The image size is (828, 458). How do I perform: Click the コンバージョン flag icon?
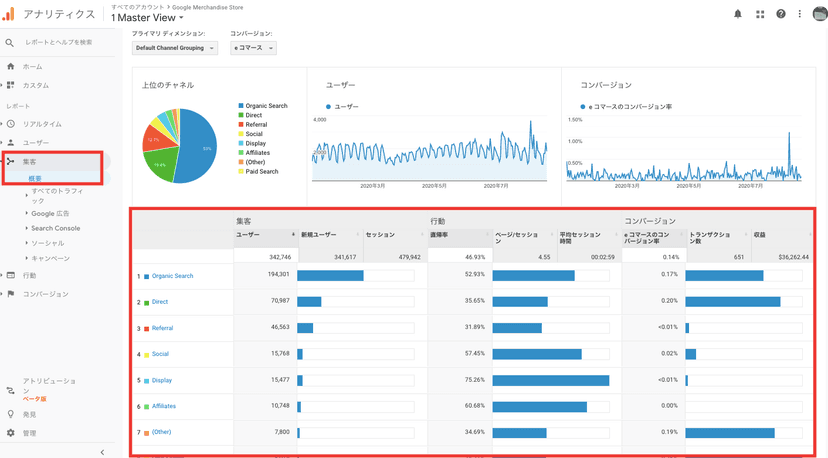click(x=11, y=294)
